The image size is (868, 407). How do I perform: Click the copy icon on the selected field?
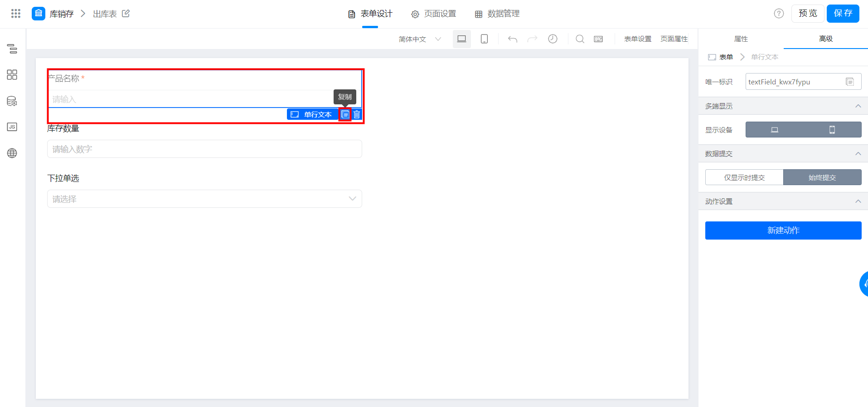pyautogui.click(x=345, y=114)
